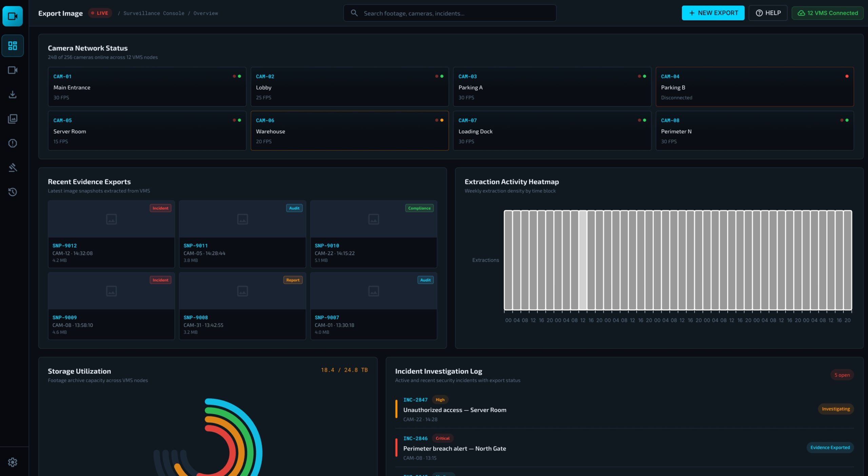Open the image gallery sidebar icon
Screen dimensions: 868x476
click(x=13, y=119)
